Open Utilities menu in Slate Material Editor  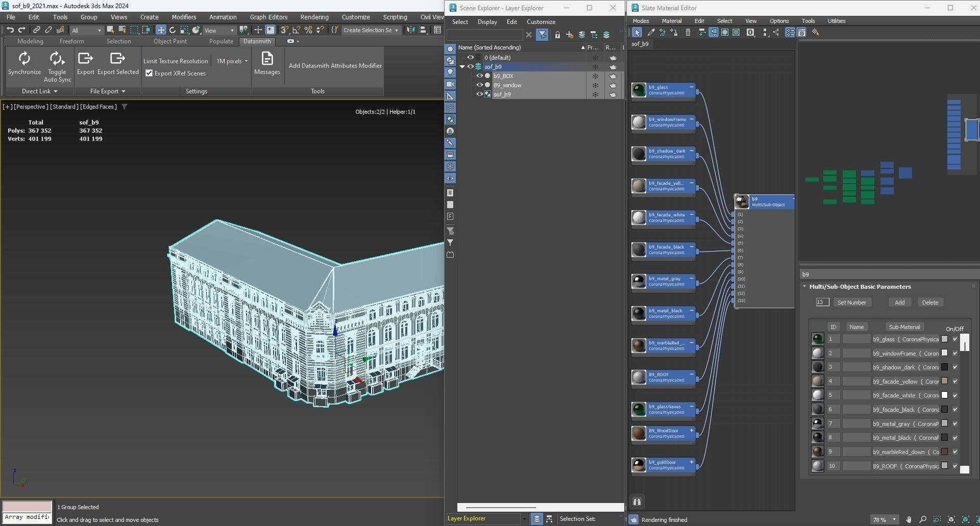pyautogui.click(x=836, y=21)
